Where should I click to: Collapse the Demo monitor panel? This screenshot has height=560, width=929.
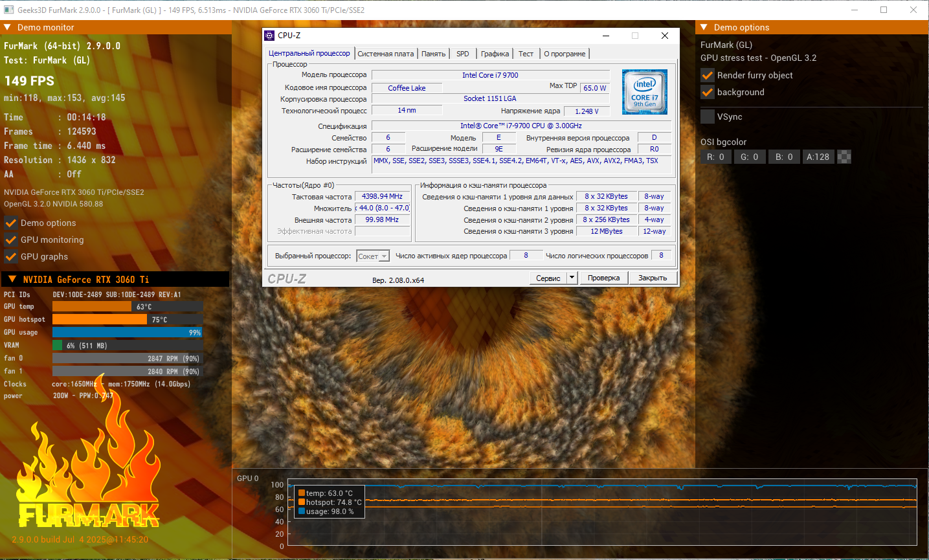[x=7, y=27]
